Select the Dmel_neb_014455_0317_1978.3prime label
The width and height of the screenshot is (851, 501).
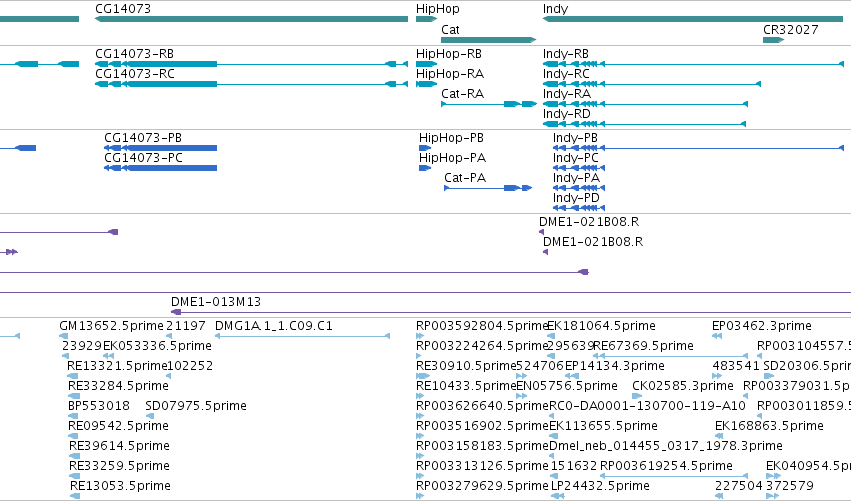tap(666, 447)
